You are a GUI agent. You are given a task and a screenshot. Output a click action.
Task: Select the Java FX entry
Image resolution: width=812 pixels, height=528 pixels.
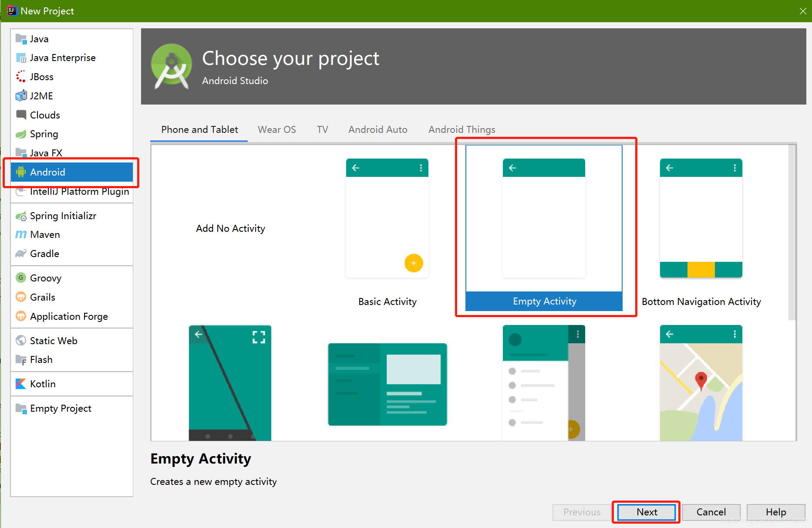pos(72,152)
